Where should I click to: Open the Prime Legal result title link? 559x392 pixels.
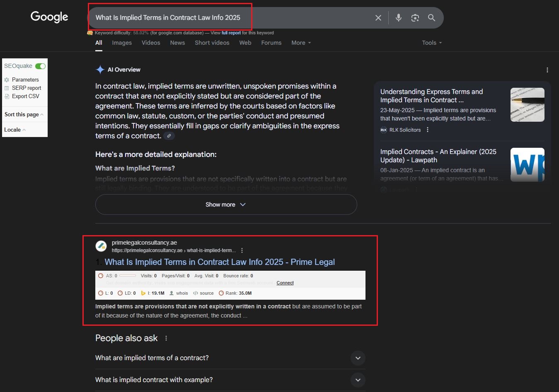[220, 262]
